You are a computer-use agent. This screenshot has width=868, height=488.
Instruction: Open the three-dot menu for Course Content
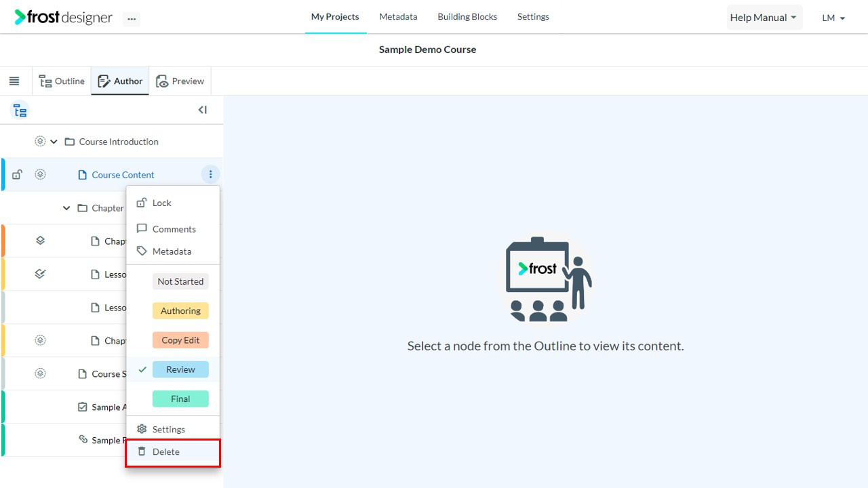tap(210, 175)
